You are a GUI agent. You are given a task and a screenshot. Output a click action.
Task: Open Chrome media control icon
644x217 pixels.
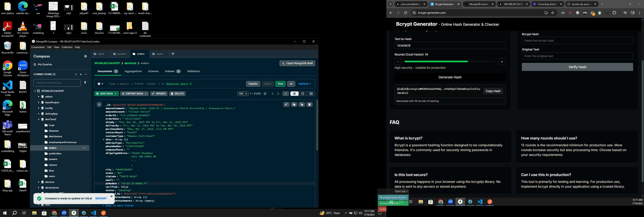point(625,13)
